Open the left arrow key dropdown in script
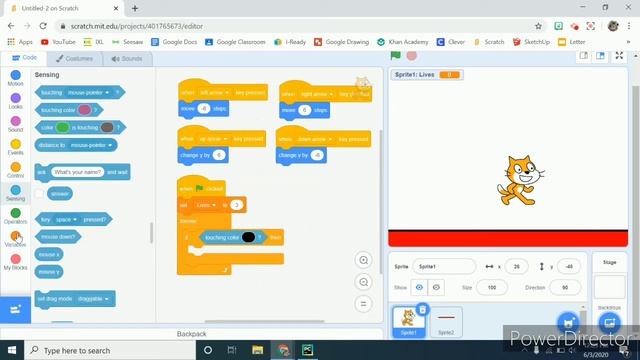This screenshot has width=640, height=360. 213,93
